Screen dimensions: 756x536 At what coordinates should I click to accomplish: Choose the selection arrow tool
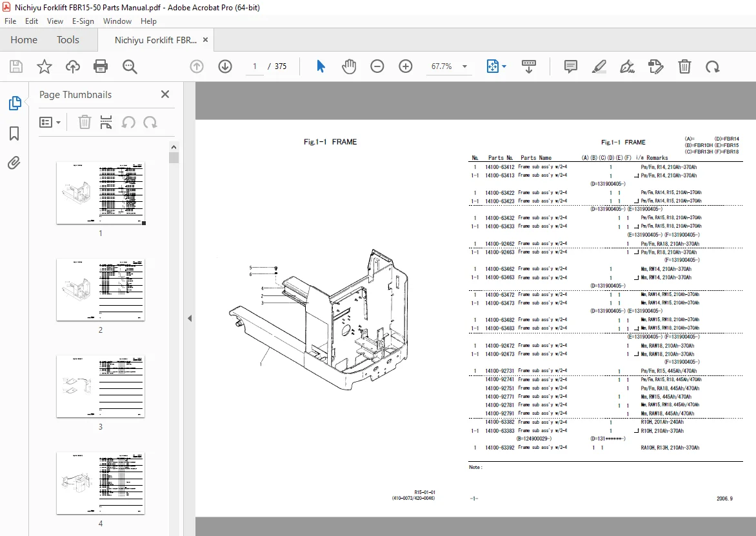coord(321,66)
